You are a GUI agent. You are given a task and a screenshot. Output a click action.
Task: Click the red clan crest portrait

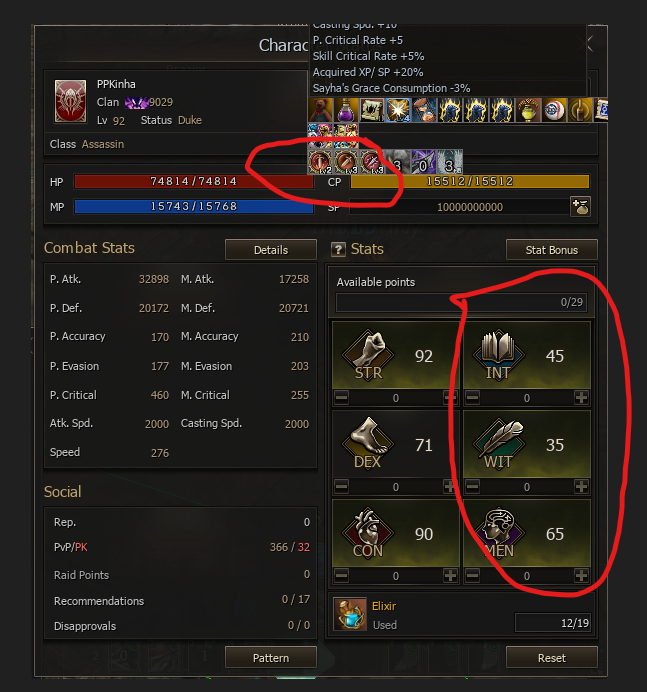tap(70, 101)
